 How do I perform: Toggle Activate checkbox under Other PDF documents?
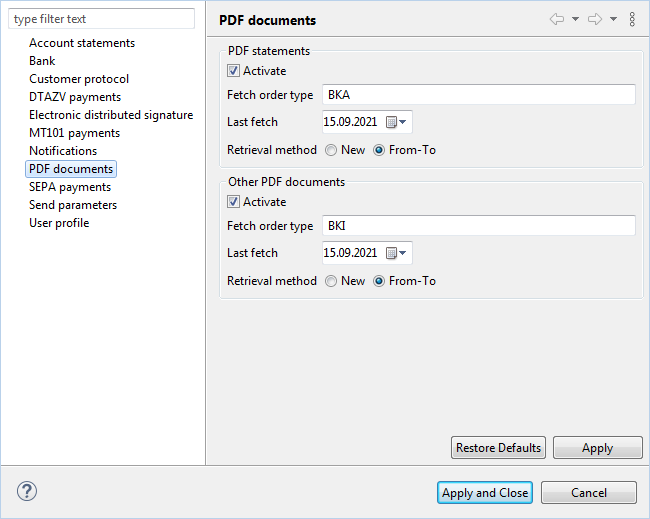(x=233, y=202)
